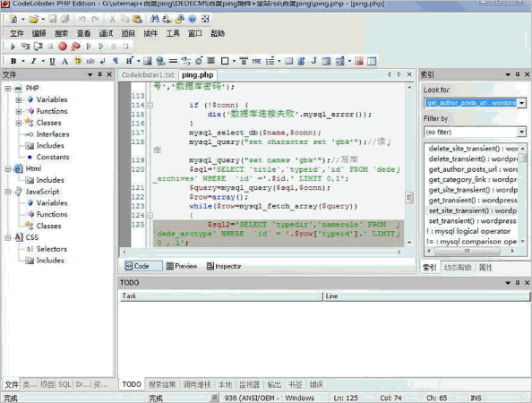Viewport: 532px width, 403px height.
Task: Select get_category_link in the index list
Action: pos(473,179)
